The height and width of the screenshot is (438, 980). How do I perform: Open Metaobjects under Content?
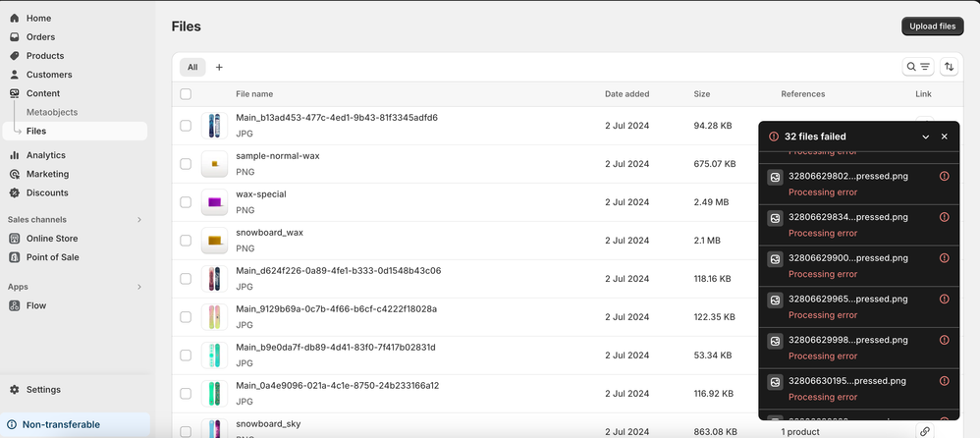coord(52,112)
